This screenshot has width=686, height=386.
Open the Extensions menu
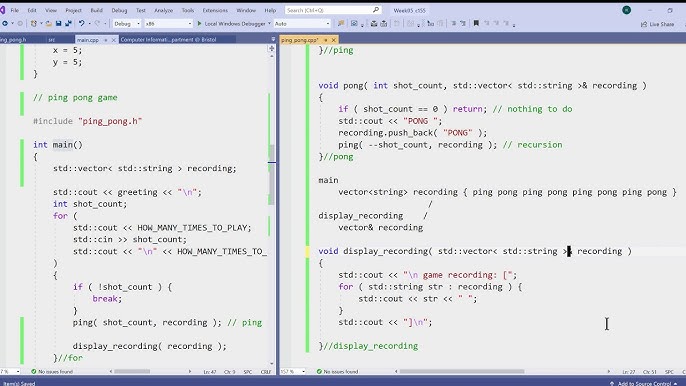(215, 10)
